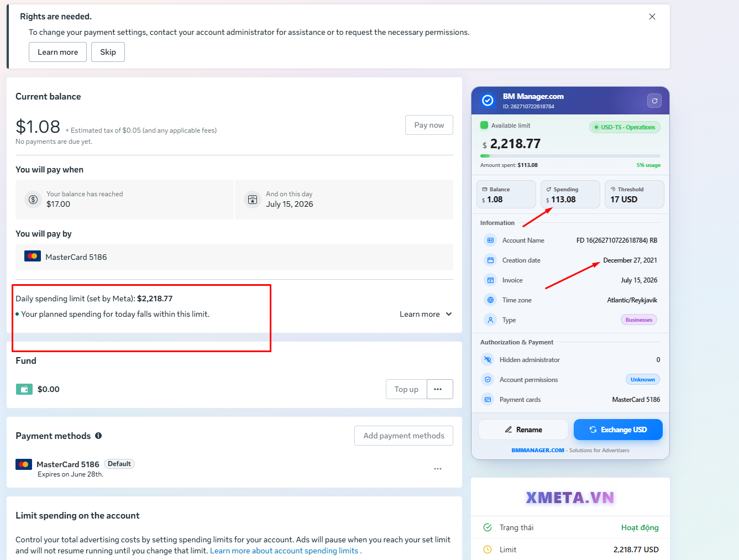Screen dimensions: 739x560
Task: Click the XMETA.VN logo
Action: click(570, 498)
